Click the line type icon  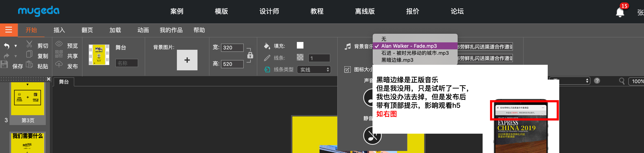tap(267, 70)
